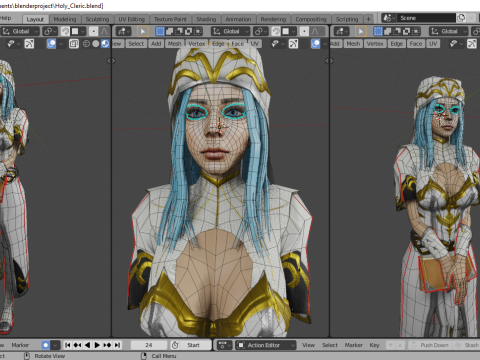Play the animation in reverse
Viewport: 480px width, 360px height.
(x=87, y=345)
